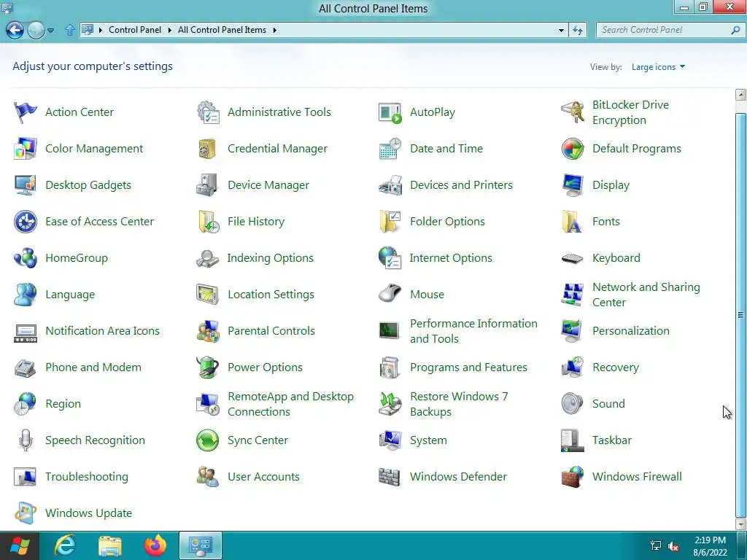Open the Keyboard icon

click(572, 258)
